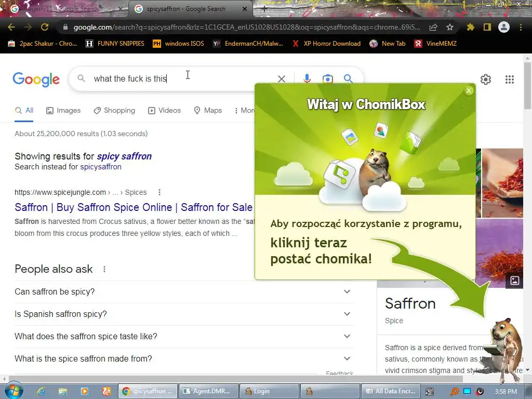Toggle the browser side panel icon
532x399 pixels.
(x=487, y=27)
